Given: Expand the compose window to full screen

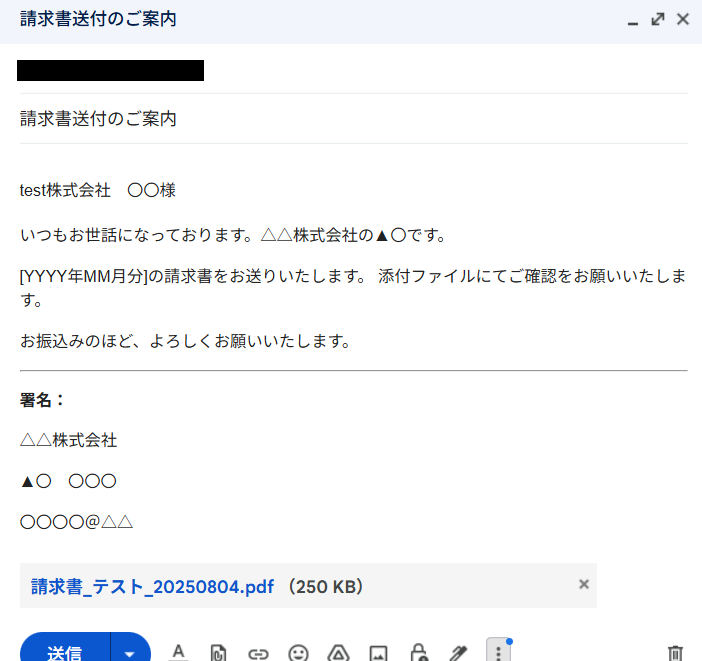Looking at the screenshot, I should 658,19.
